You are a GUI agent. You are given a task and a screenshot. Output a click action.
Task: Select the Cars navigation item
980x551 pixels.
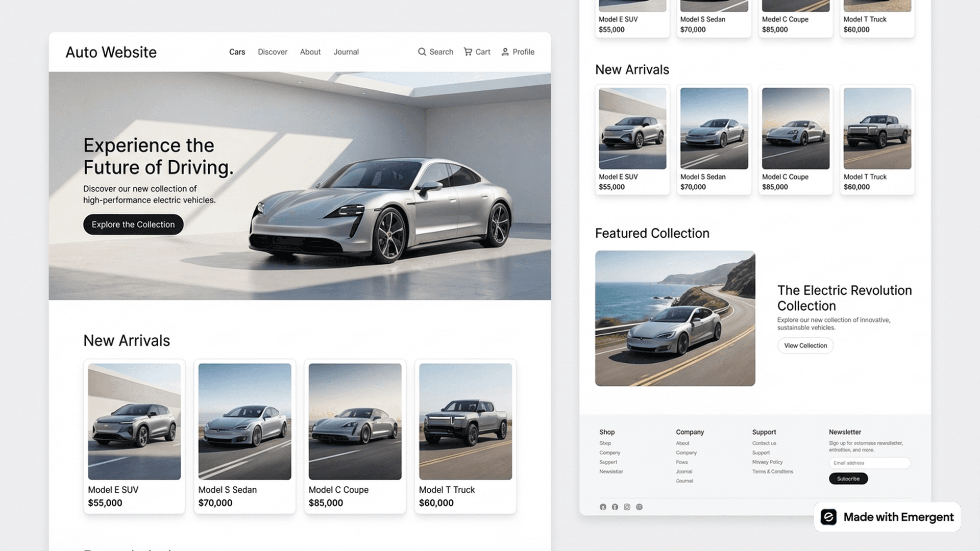pyautogui.click(x=237, y=52)
